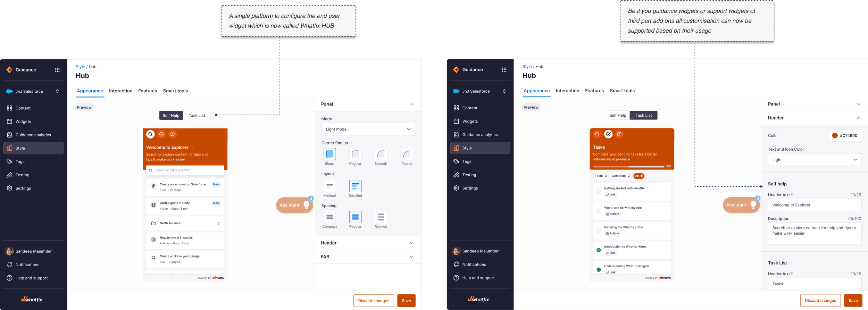
Task: Expand the FAB section
Action: click(x=412, y=257)
